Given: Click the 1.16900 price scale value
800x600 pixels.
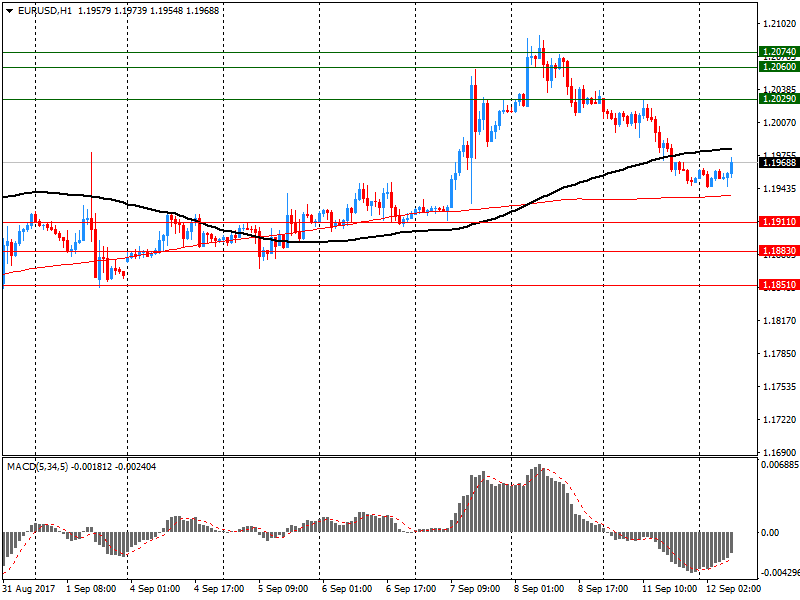Looking at the screenshot, I should (779, 453).
